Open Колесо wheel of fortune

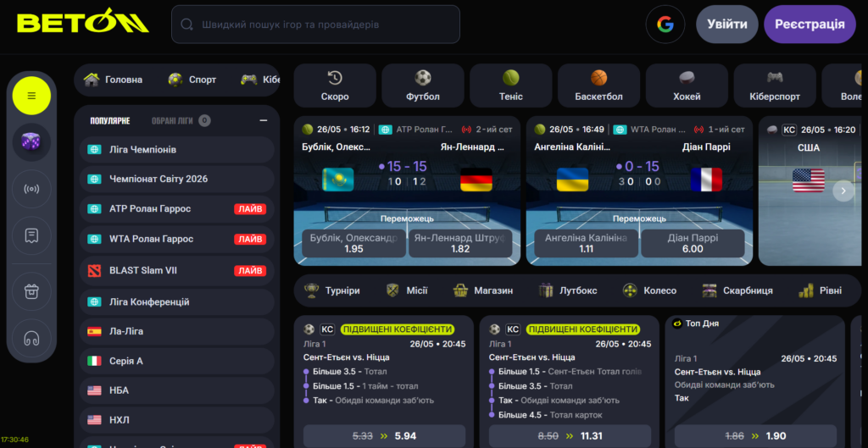click(649, 290)
